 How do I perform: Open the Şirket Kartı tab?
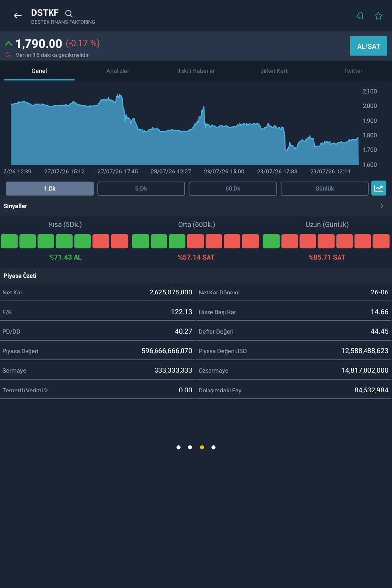pyautogui.click(x=274, y=71)
